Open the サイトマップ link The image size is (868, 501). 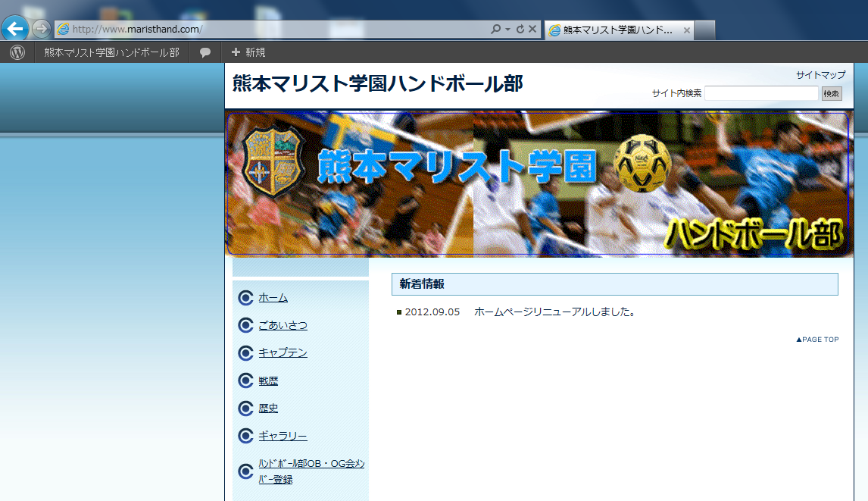pyautogui.click(x=820, y=75)
